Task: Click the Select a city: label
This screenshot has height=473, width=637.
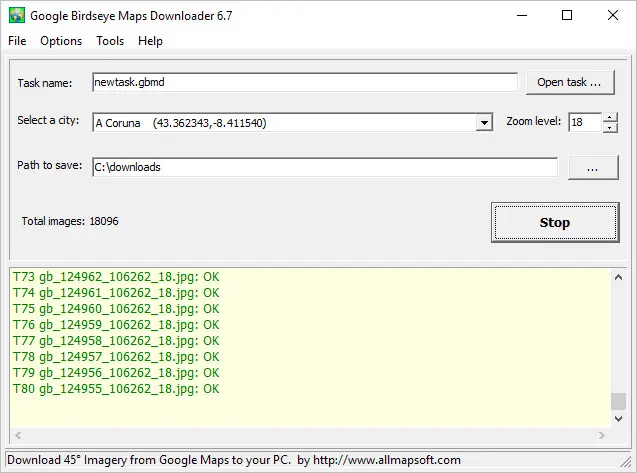Action: click(x=48, y=121)
